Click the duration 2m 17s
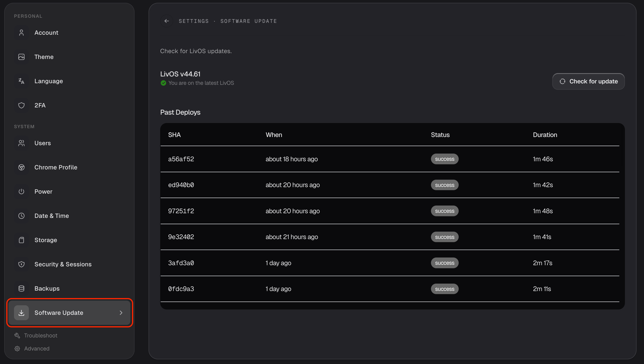This screenshot has width=644, height=364. coord(542,263)
